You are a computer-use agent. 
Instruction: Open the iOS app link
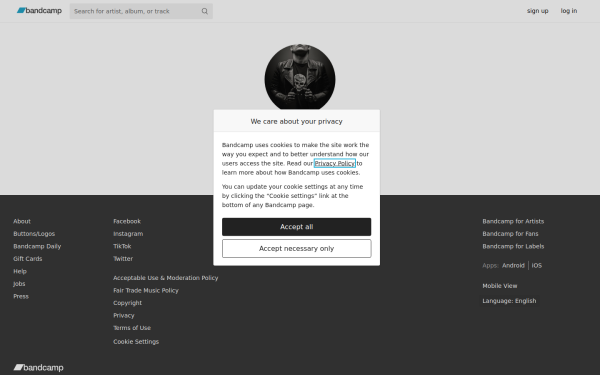pyautogui.click(x=536, y=266)
